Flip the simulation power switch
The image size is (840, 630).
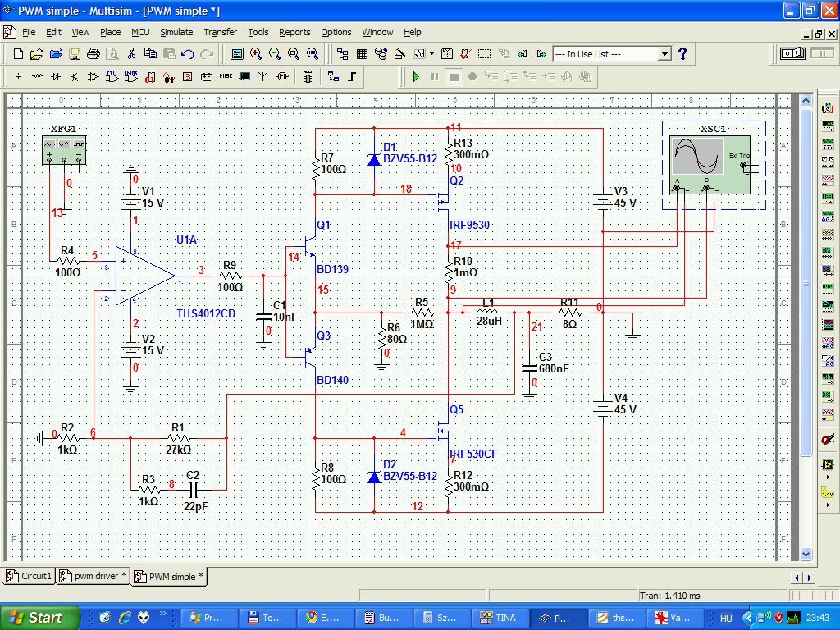792,53
